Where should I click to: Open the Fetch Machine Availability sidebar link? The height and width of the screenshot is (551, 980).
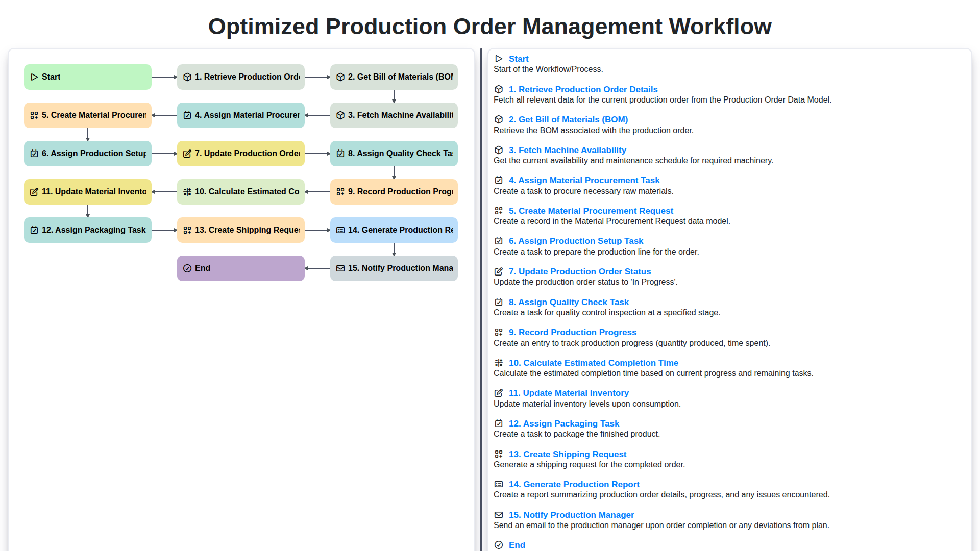[x=568, y=150]
